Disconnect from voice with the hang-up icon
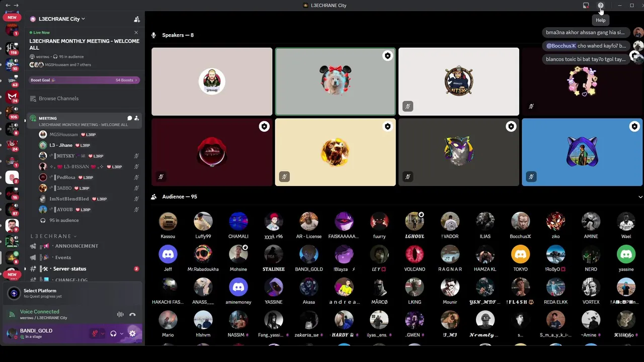The image size is (644, 362). click(x=132, y=315)
